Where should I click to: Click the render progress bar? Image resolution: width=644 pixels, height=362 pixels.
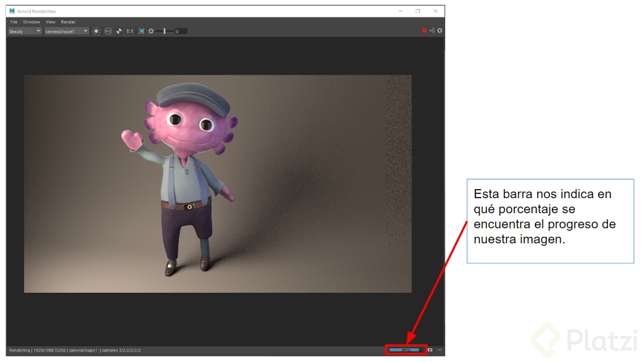coord(405,350)
